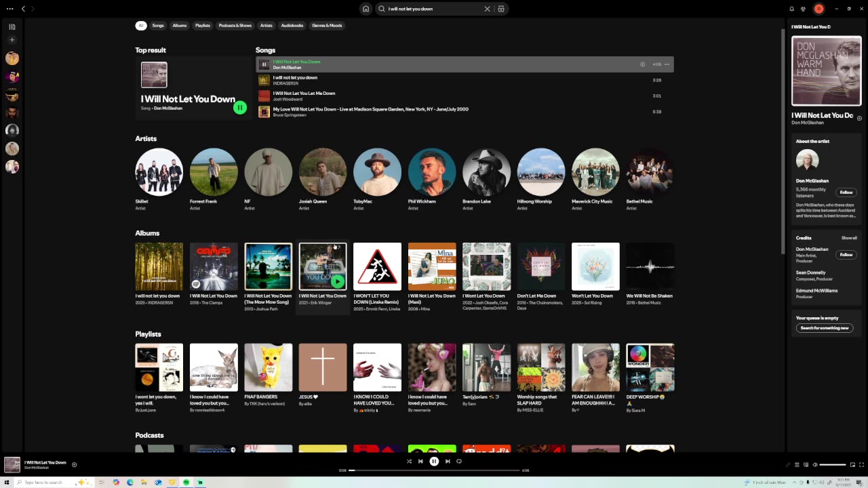Viewport: 868px width, 488px height.
Task: Open more options for the Don McGlashan song row
Action: [x=667, y=64]
